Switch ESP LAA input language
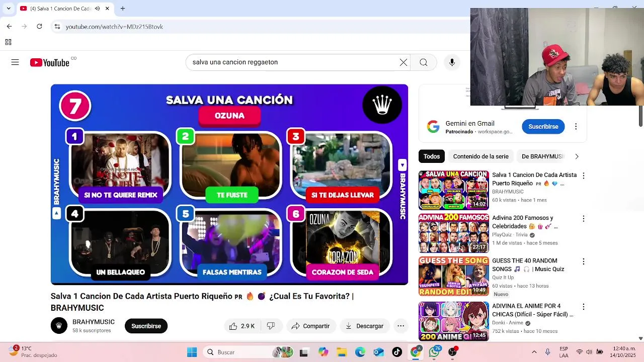Image resolution: width=644 pixels, height=362 pixels. click(564, 352)
